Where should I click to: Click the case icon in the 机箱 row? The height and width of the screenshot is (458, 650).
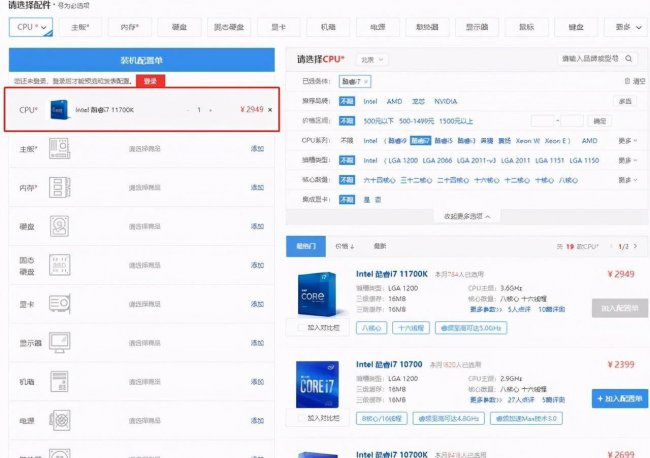pyautogui.click(x=59, y=382)
